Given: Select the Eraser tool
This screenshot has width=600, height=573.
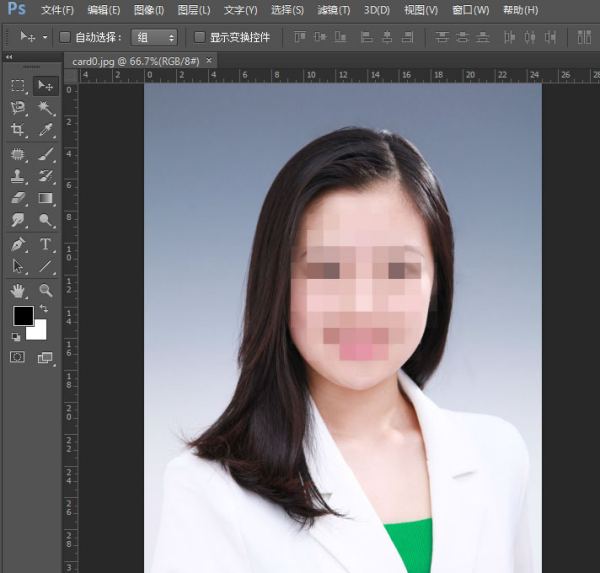Looking at the screenshot, I should [18, 198].
